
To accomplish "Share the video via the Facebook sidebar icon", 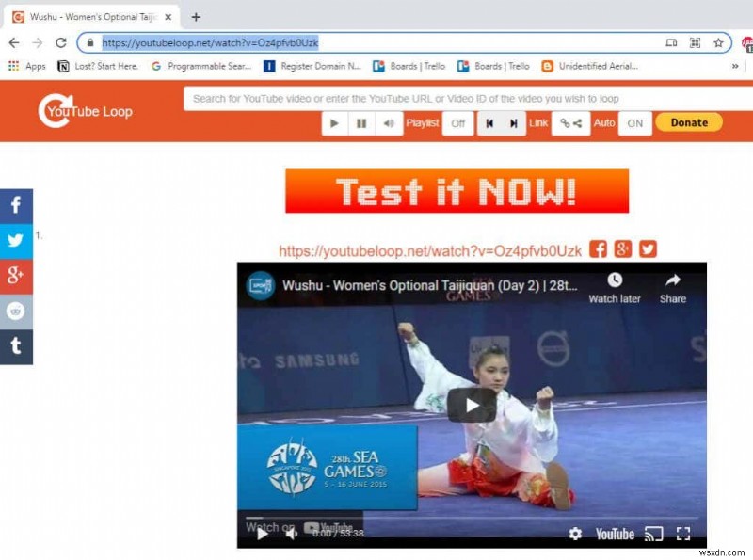I will point(16,205).
